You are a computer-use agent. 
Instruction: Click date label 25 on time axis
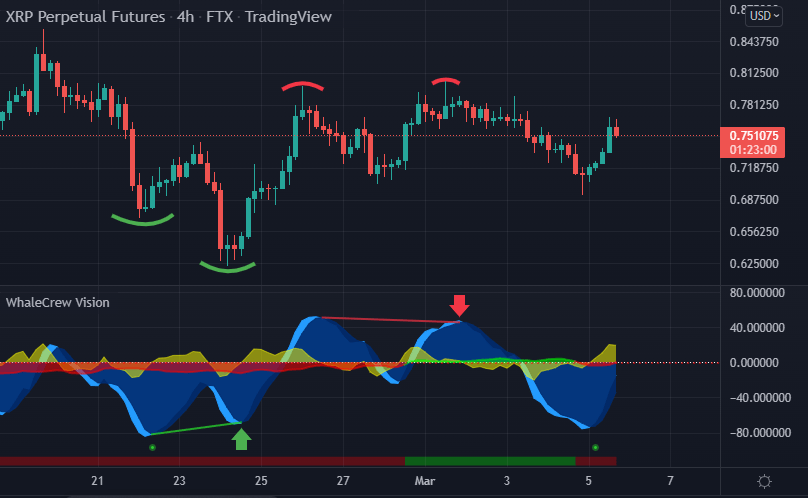261,482
